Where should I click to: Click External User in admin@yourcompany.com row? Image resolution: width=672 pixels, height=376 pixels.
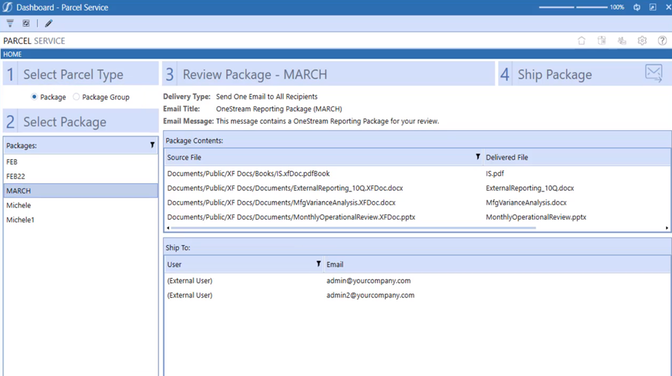(x=189, y=281)
